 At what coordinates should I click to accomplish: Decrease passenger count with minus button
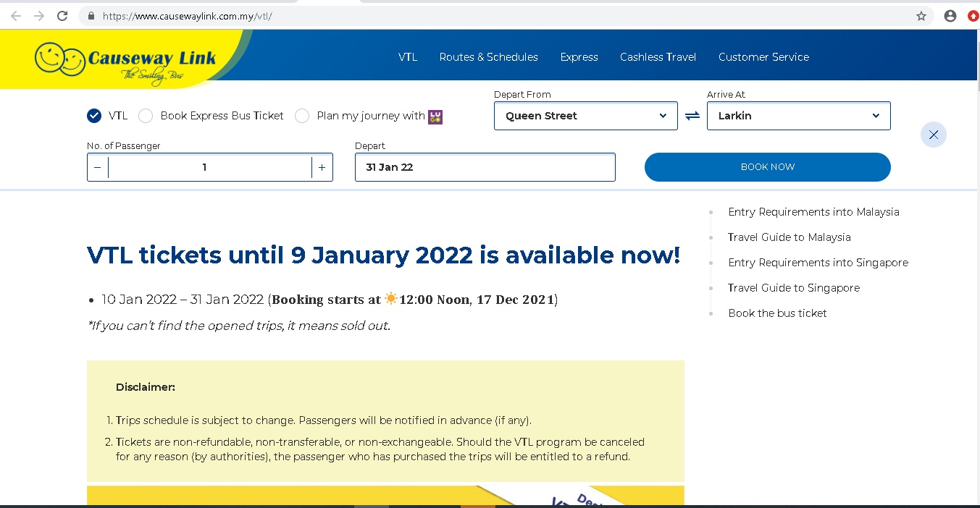click(98, 167)
